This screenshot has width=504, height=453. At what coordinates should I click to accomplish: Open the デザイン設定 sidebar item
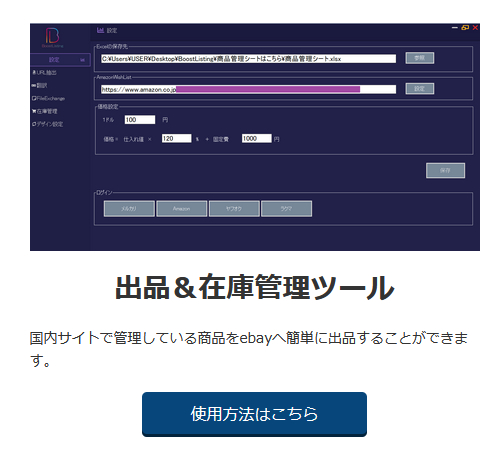(47, 124)
